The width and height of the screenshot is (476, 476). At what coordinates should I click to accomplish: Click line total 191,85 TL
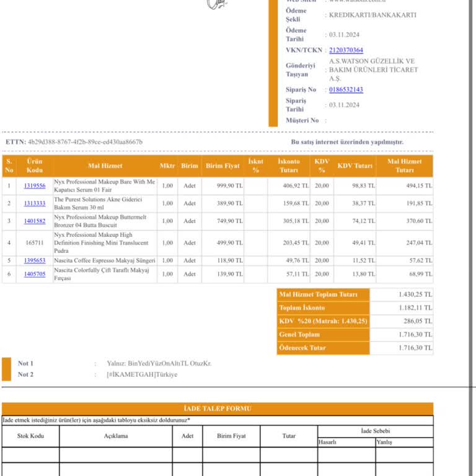419,203
